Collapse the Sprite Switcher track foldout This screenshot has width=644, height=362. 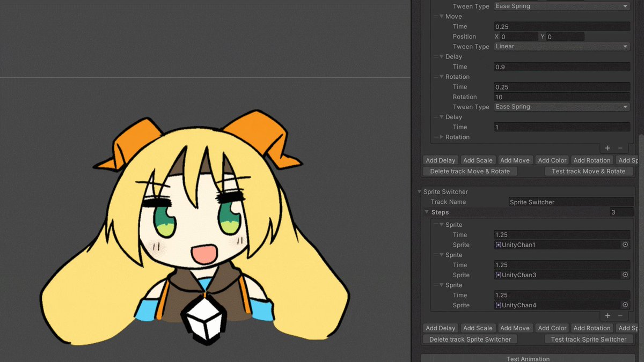(420, 192)
